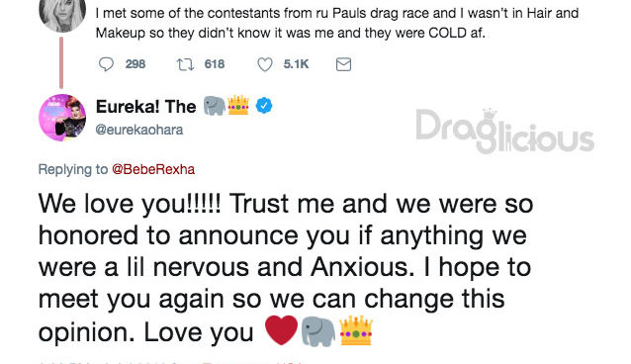Open the @BebeRexha mention link
The image size is (631, 364).
coord(153,169)
